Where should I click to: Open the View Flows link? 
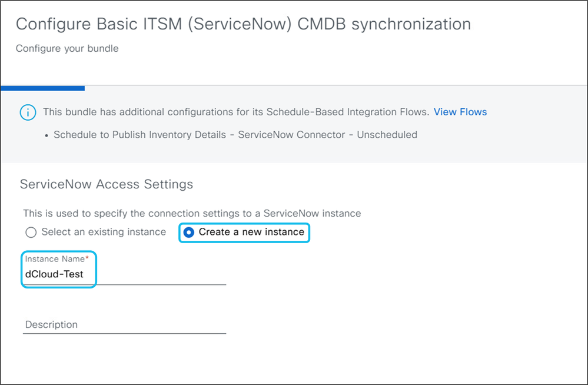(460, 112)
